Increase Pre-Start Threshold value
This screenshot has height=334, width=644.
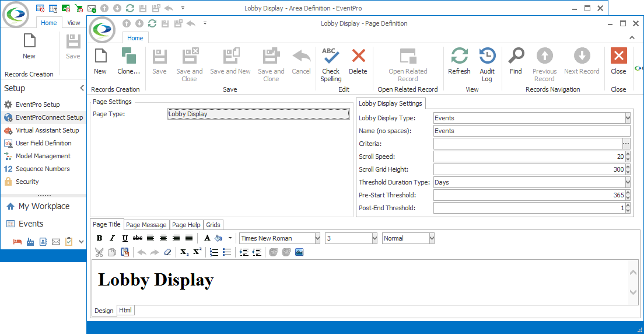(x=628, y=193)
